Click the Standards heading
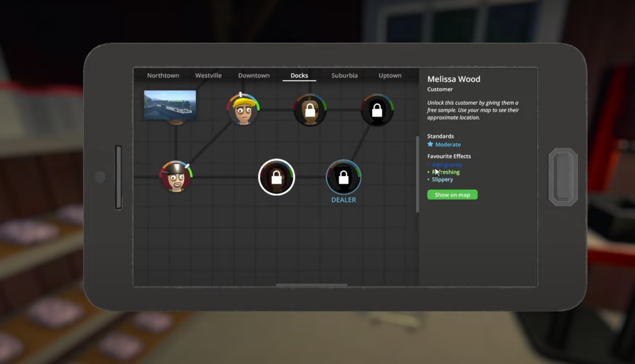Viewport: 635px width, 364px height. [x=440, y=136]
